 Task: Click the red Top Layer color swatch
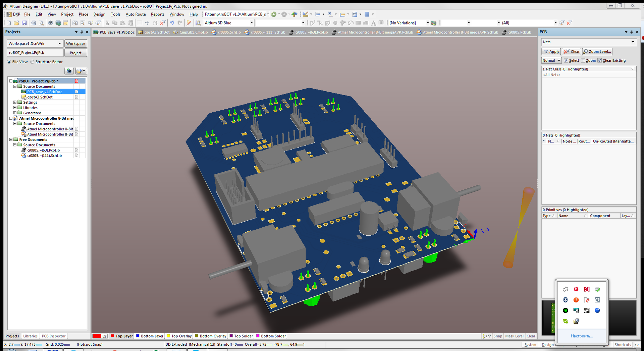click(112, 336)
